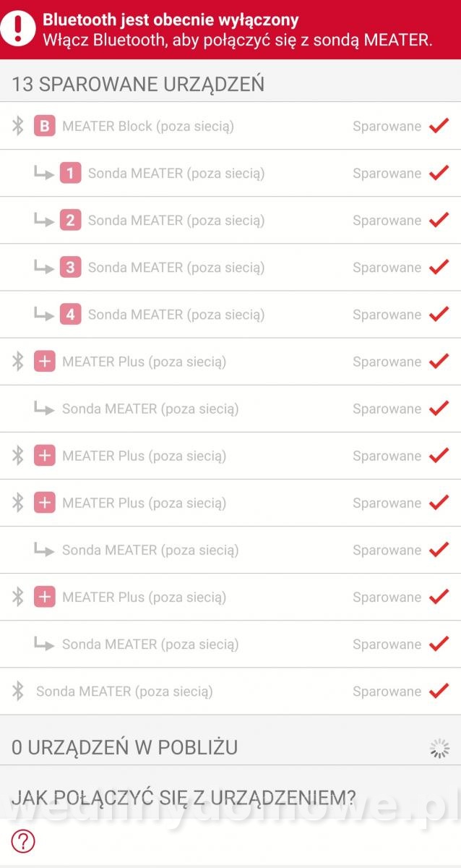
Task: Tap the first MEATER Plus plus-badge icon
Action: (x=45, y=362)
